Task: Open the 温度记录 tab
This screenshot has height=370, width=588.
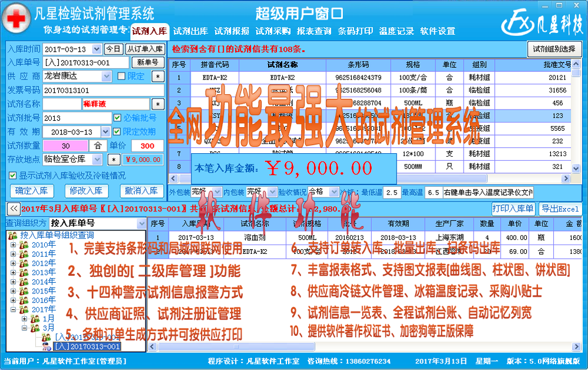Action: click(x=397, y=31)
